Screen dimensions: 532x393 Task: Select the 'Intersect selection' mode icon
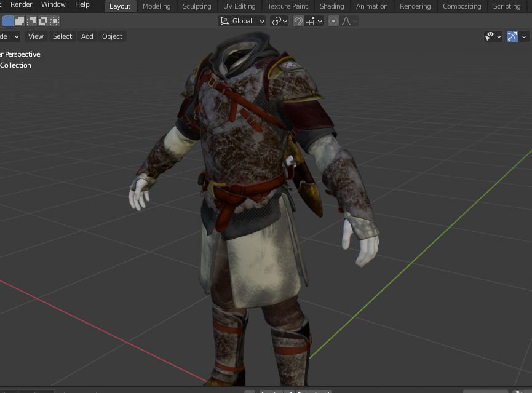55,21
